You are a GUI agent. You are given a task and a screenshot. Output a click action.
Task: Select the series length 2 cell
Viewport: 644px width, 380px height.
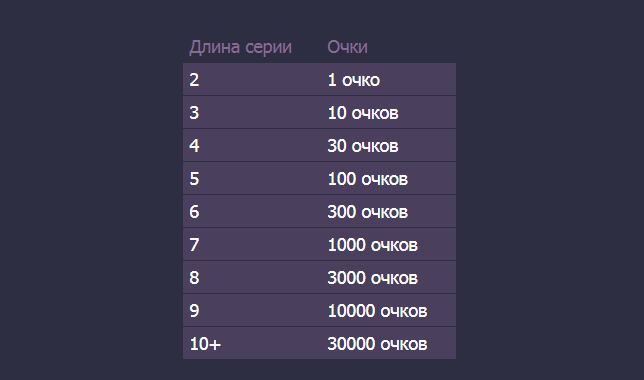click(252, 79)
